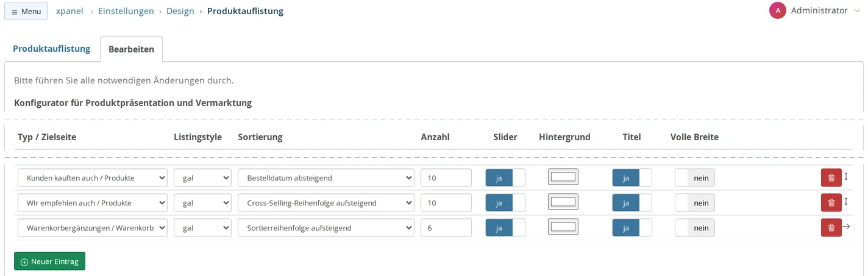Image resolution: width=868 pixels, height=276 pixels.
Task: Select the Bearbeiten tab
Action: (131, 49)
